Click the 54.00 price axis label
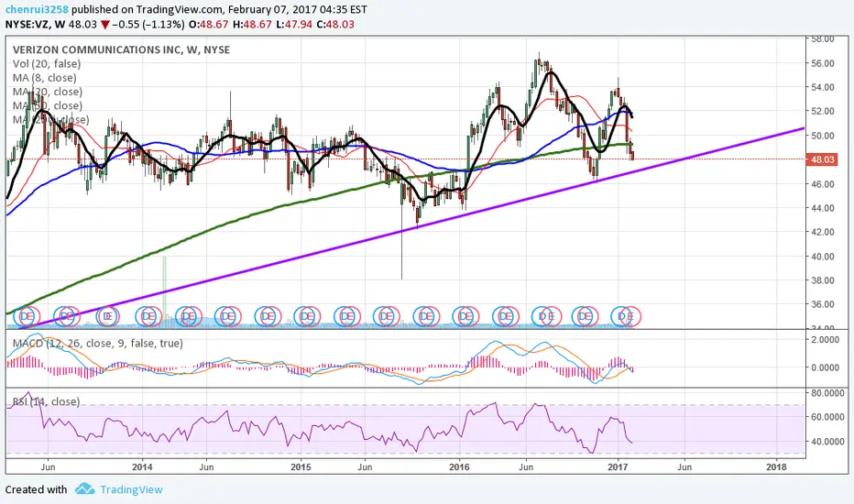The width and height of the screenshot is (854, 504). click(x=823, y=87)
